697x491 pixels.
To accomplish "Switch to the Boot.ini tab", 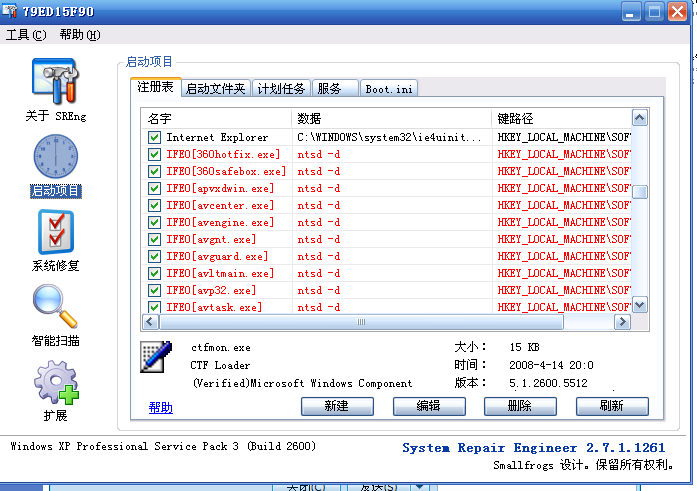I will [389, 88].
